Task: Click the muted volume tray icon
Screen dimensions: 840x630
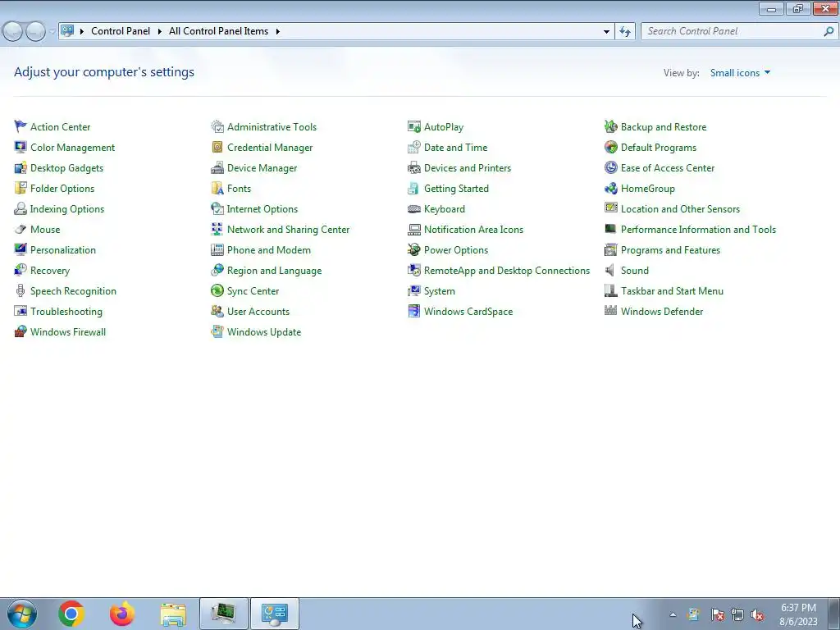Action: (x=757, y=614)
